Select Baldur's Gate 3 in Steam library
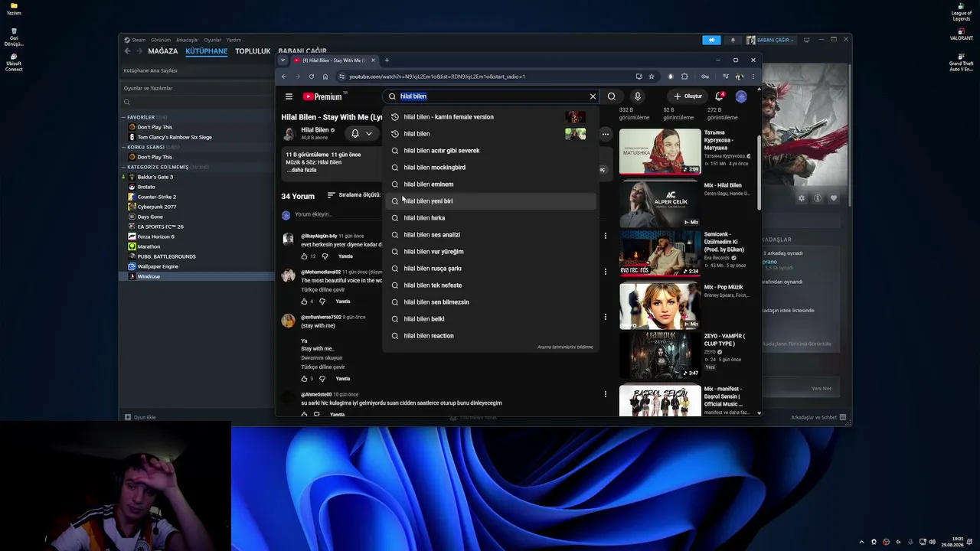This screenshot has height=551, width=980. click(155, 177)
